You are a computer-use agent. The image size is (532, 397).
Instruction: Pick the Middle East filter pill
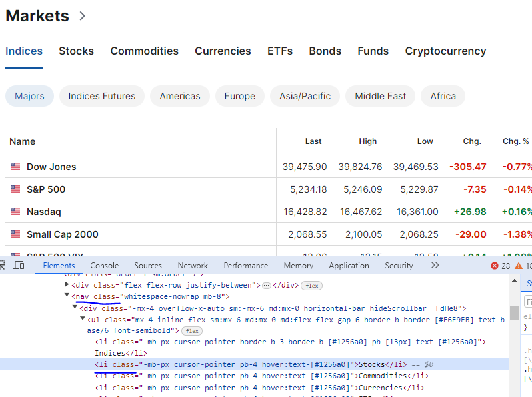[381, 96]
